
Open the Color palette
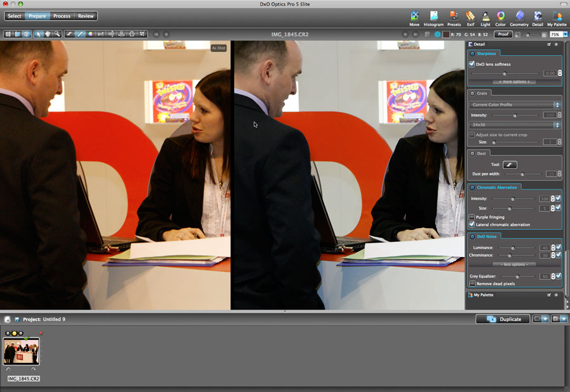coord(500,18)
